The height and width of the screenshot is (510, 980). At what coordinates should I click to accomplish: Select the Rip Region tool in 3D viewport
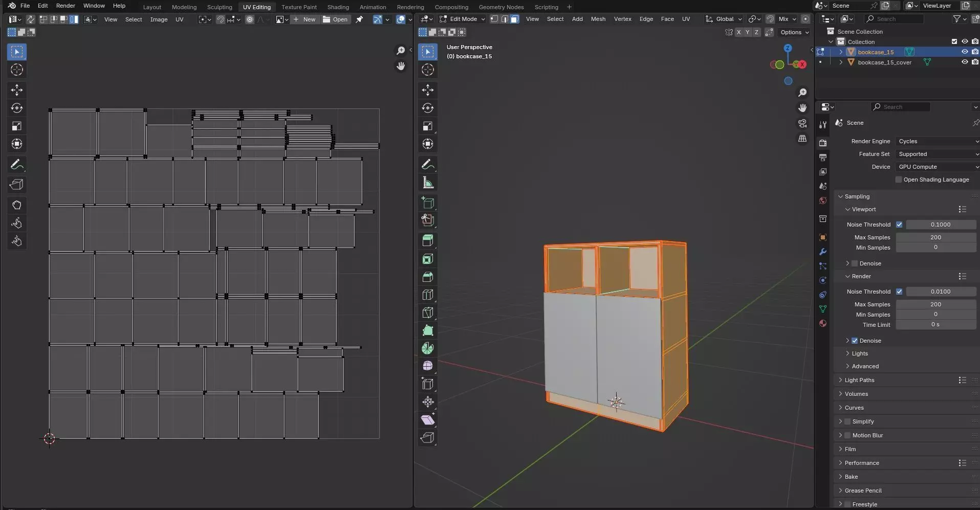428,437
